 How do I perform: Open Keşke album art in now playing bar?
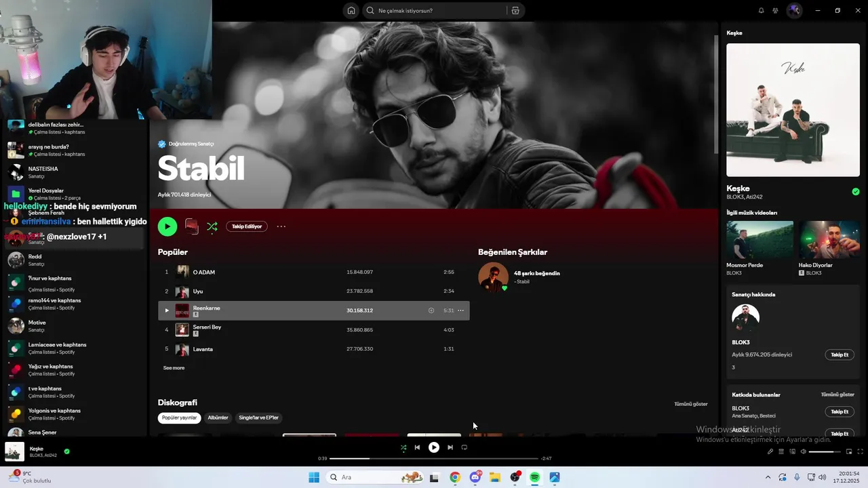(x=14, y=451)
